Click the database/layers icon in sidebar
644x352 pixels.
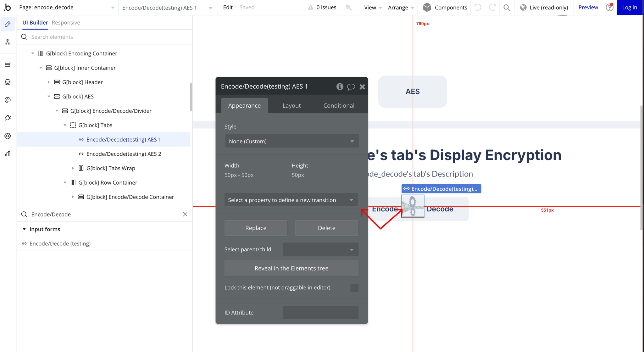click(8, 82)
